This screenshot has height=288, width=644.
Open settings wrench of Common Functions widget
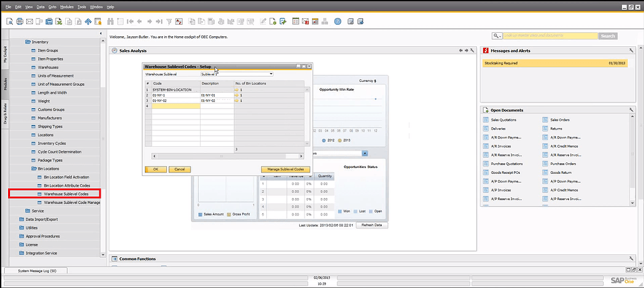point(631,259)
